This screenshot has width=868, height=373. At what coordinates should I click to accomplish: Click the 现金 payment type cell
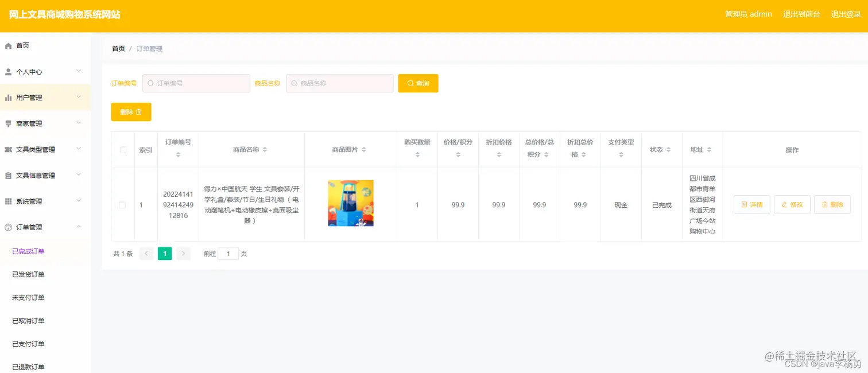tap(621, 205)
